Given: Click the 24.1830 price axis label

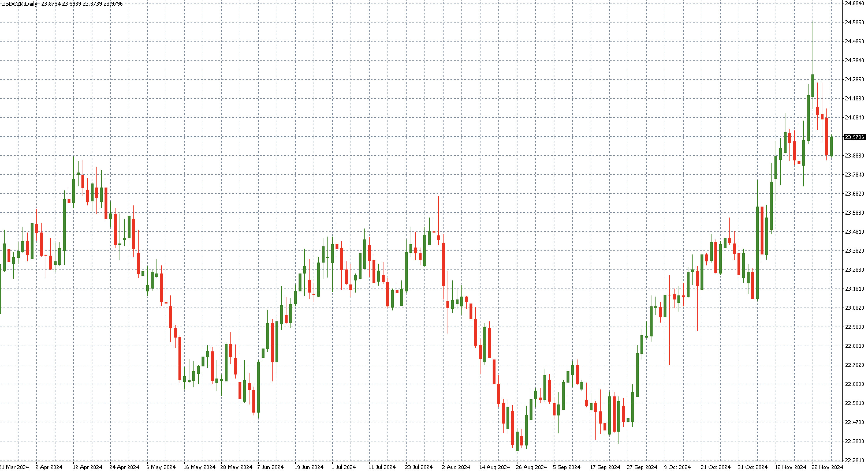Looking at the screenshot, I should (854, 98).
